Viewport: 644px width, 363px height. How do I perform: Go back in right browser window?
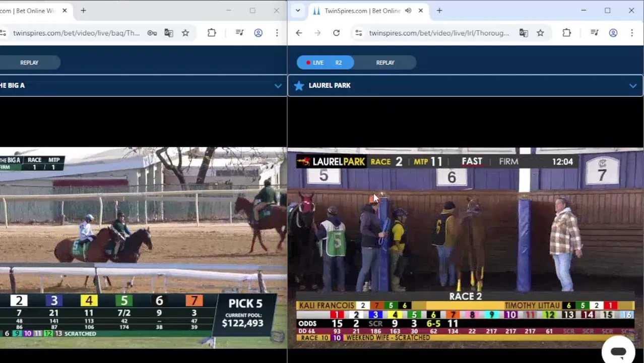(299, 33)
